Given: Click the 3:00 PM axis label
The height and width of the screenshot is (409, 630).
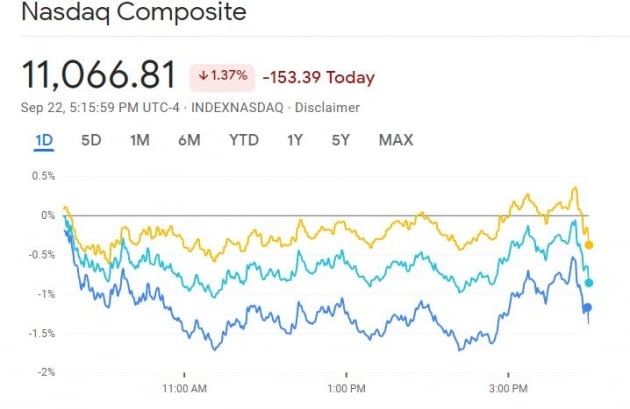Looking at the screenshot, I should tap(507, 387).
